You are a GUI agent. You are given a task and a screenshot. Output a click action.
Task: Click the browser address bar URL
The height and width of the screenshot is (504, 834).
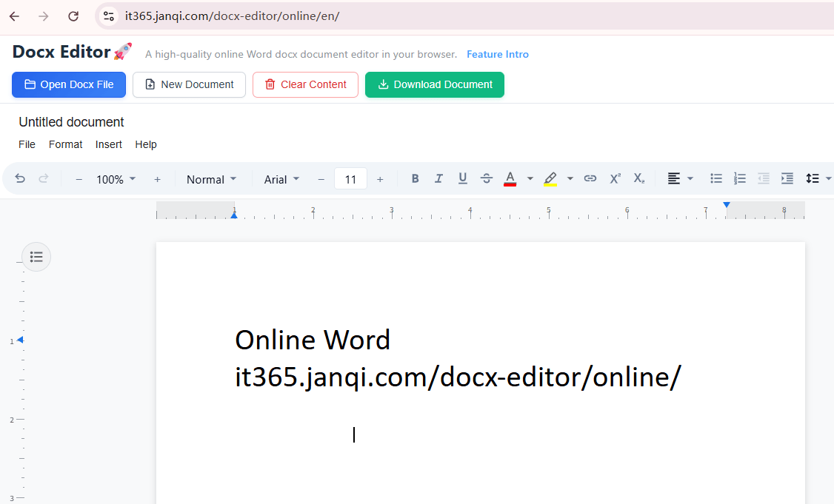pos(232,16)
